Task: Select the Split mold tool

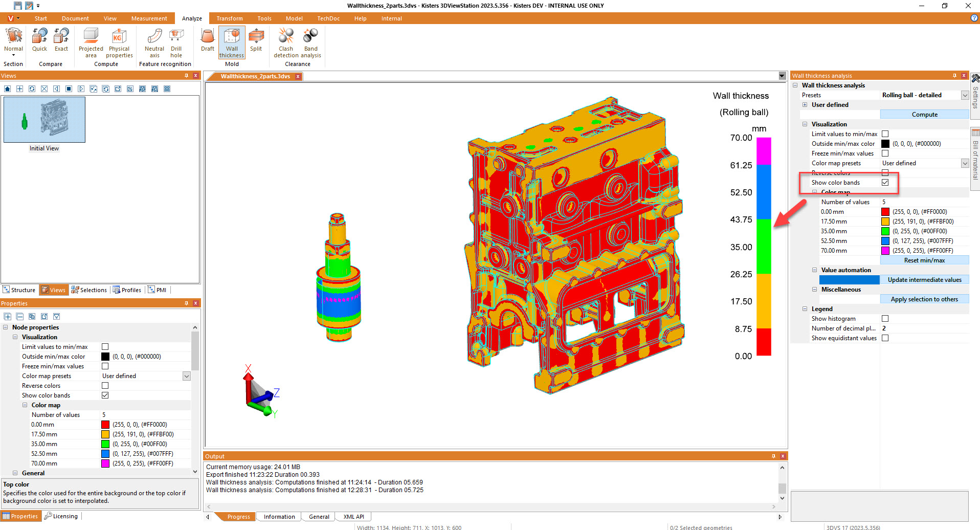Action: [256, 40]
